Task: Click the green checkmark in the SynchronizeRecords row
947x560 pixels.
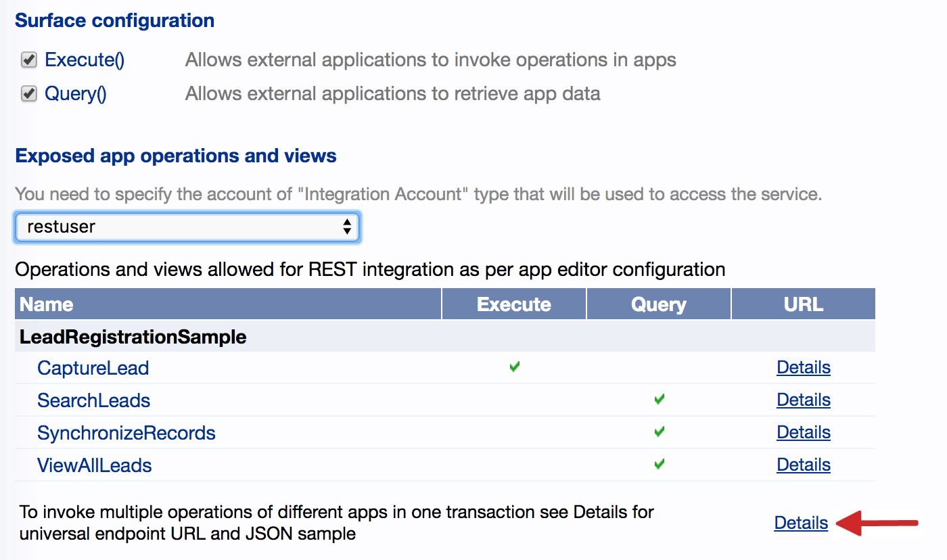Action: click(x=660, y=431)
